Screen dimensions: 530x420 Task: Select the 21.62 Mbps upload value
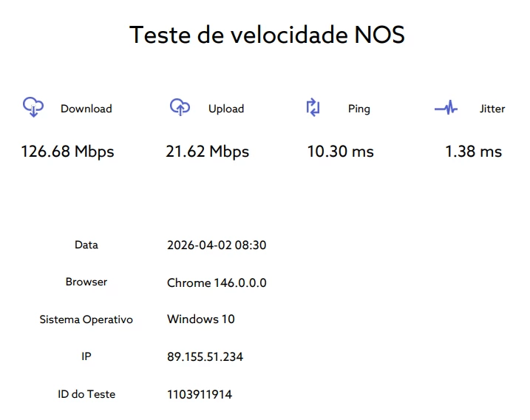tap(207, 152)
